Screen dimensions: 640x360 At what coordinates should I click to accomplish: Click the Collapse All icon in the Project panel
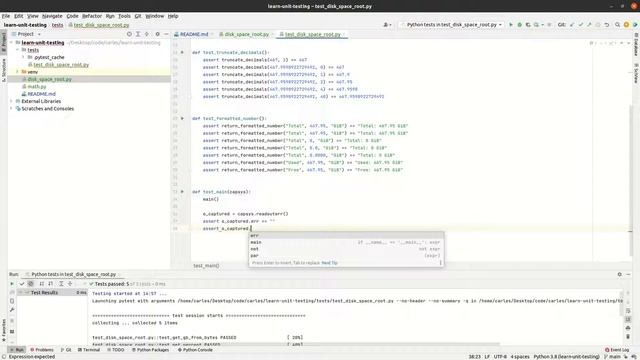[x=147, y=34]
